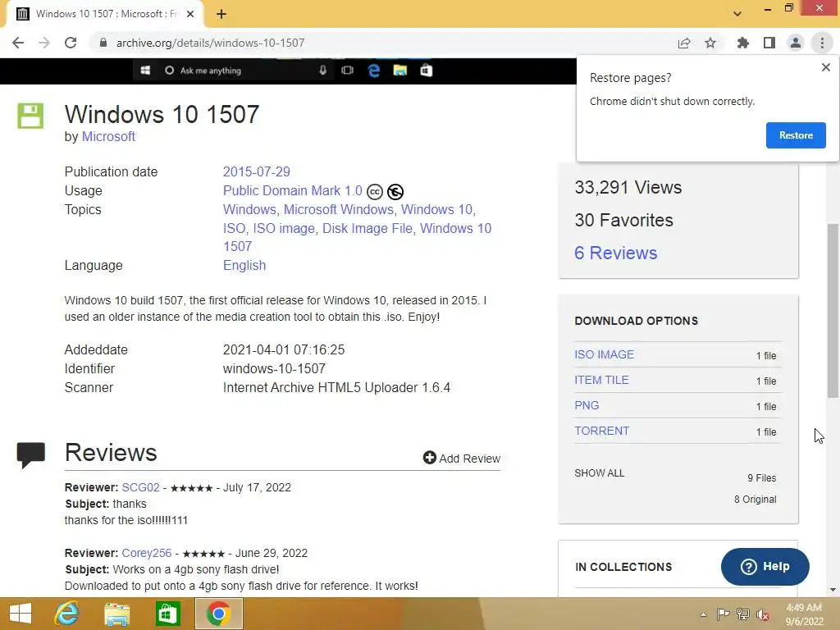The image size is (840, 630).
Task: Open publication date 2015-07-29 link
Action: click(x=257, y=172)
